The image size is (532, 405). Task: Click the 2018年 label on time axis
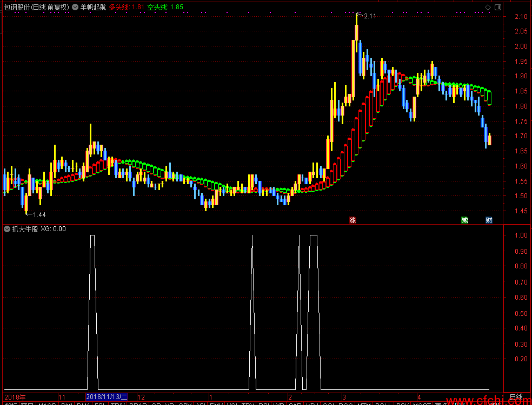16,397
